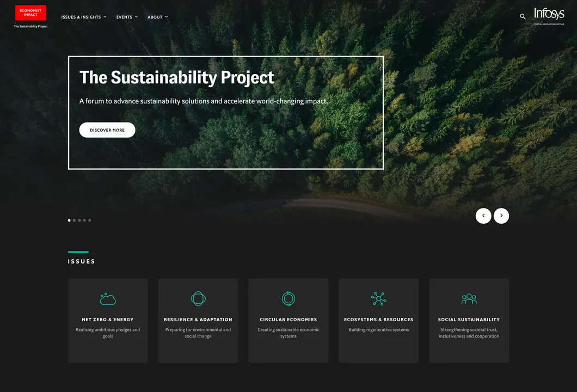
Task: Select the second carousel dot
Action: pos(75,220)
